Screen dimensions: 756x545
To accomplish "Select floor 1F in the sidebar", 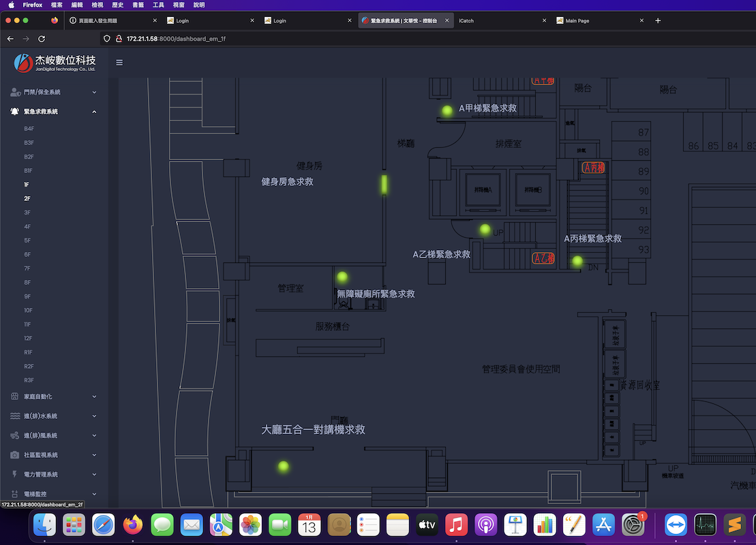I will (27, 185).
